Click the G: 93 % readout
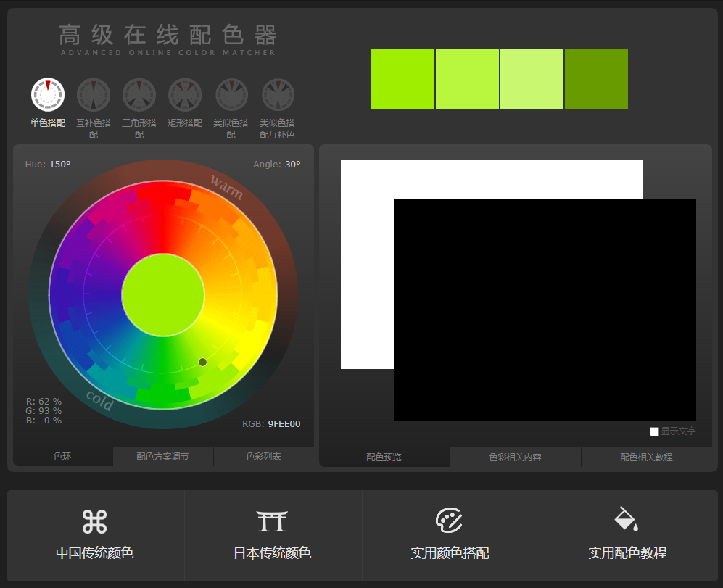Screen dimensions: 723x588 (x=44, y=410)
